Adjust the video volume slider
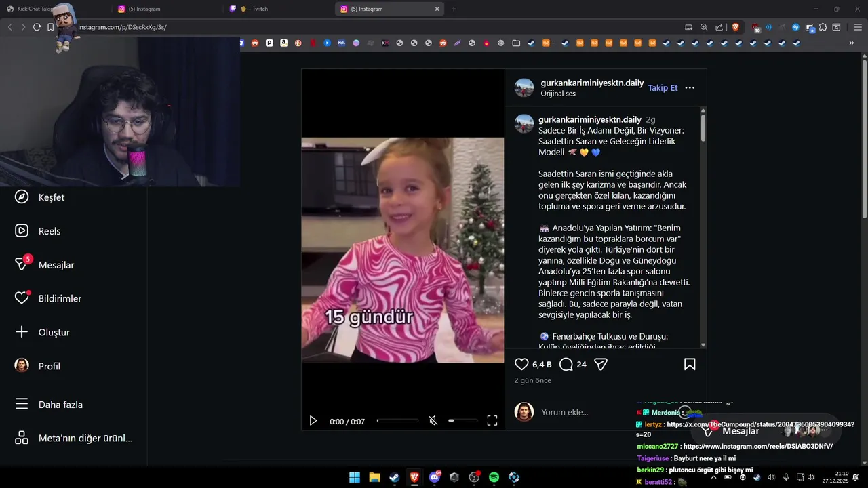The height and width of the screenshot is (488, 868). [462, 421]
